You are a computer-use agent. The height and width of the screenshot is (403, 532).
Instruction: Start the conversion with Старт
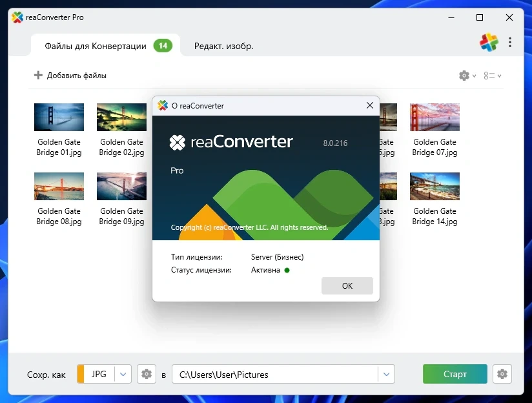455,374
